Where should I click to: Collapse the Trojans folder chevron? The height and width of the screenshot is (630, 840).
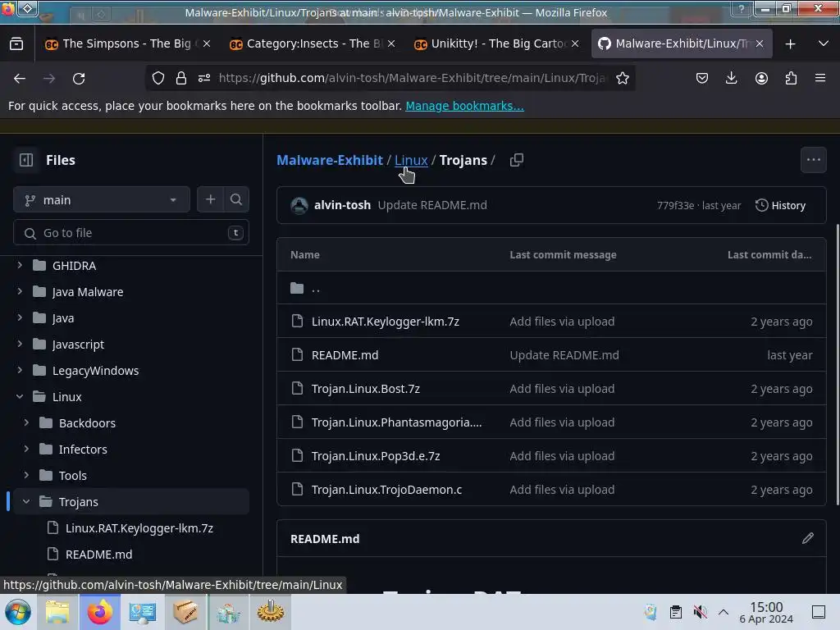pos(26,501)
